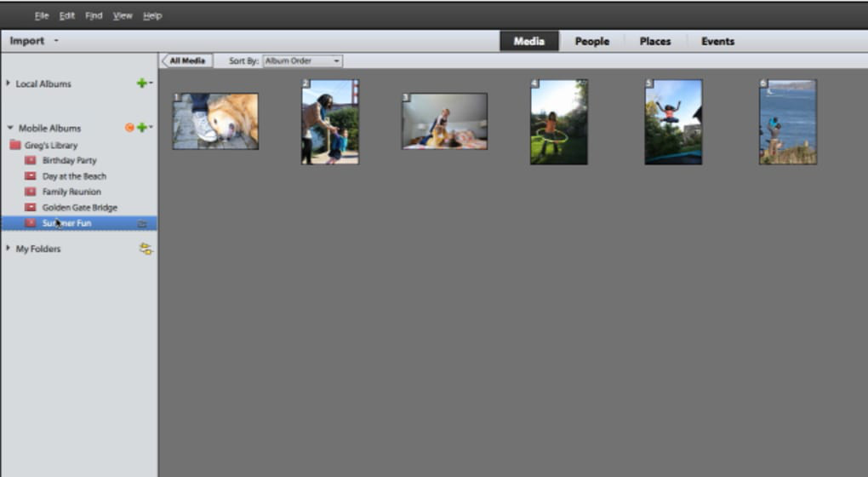Select photo 3 of kids on bed

pos(444,121)
